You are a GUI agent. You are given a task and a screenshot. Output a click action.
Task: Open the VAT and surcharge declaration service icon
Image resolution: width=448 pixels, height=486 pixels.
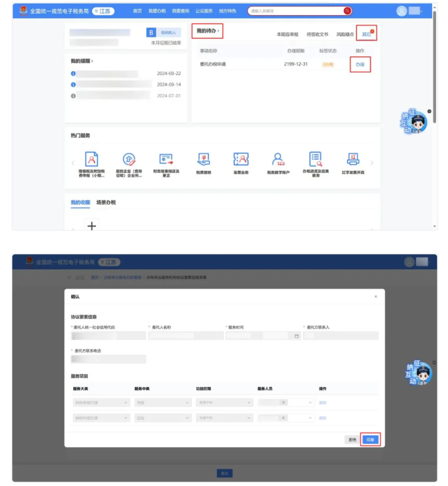click(x=92, y=159)
